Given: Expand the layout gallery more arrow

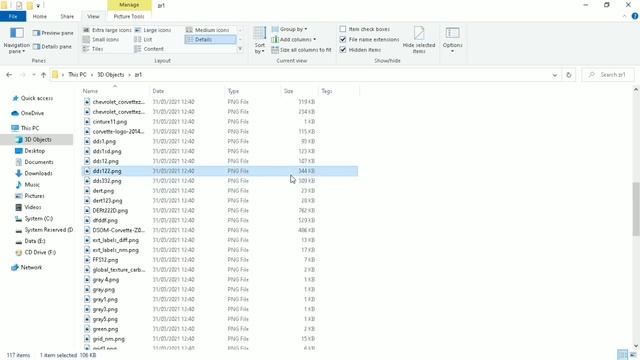Looking at the screenshot, I should click(x=240, y=49).
